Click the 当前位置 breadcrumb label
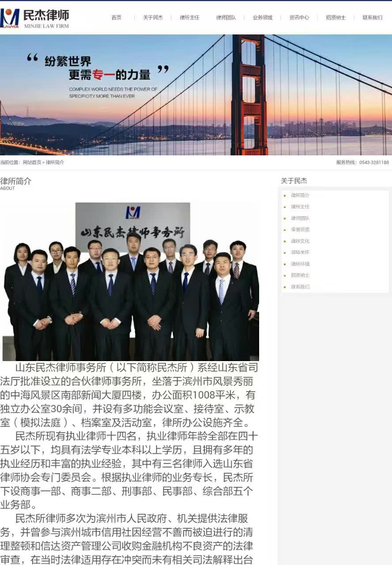The width and height of the screenshot is (392, 565). point(10,162)
